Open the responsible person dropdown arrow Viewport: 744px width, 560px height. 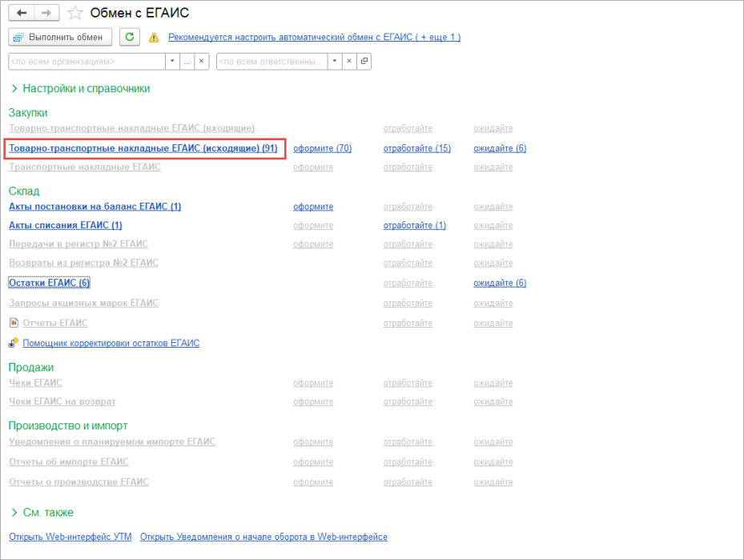click(335, 61)
